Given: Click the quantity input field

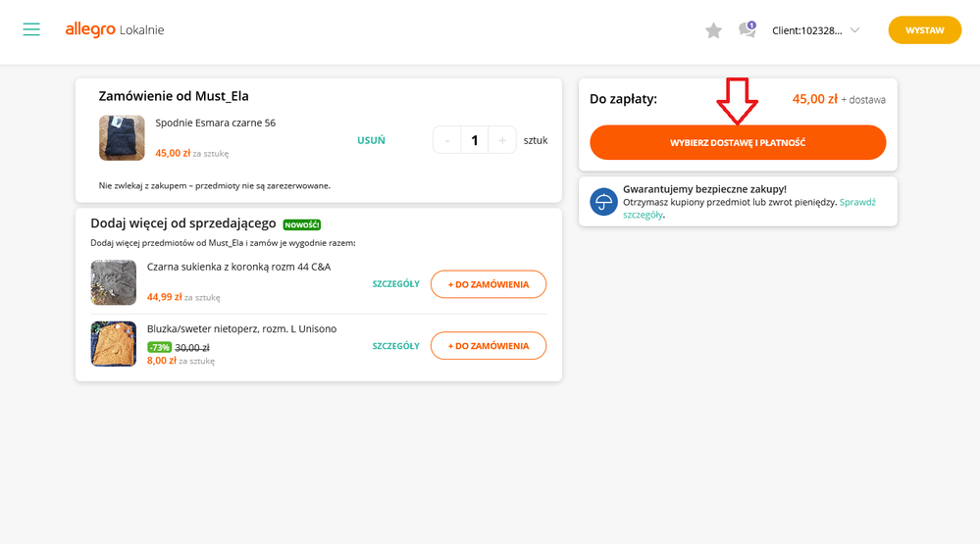Looking at the screenshot, I should coord(475,140).
